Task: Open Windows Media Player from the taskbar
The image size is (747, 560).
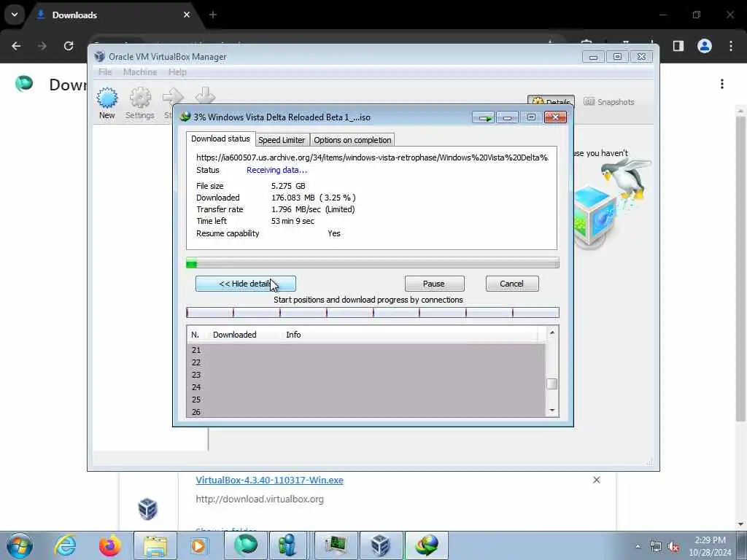Action: 198,545
